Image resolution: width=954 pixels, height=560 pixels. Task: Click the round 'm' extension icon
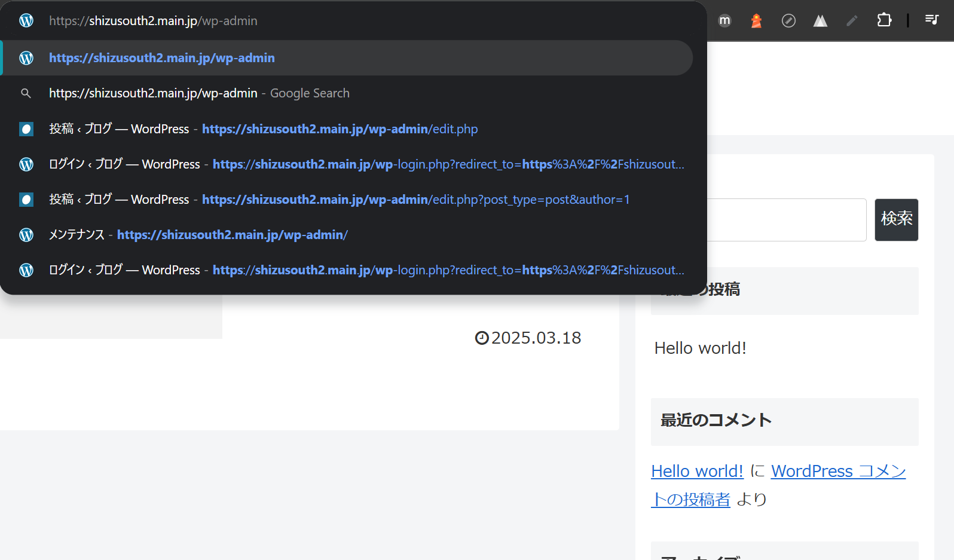coord(724,21)
